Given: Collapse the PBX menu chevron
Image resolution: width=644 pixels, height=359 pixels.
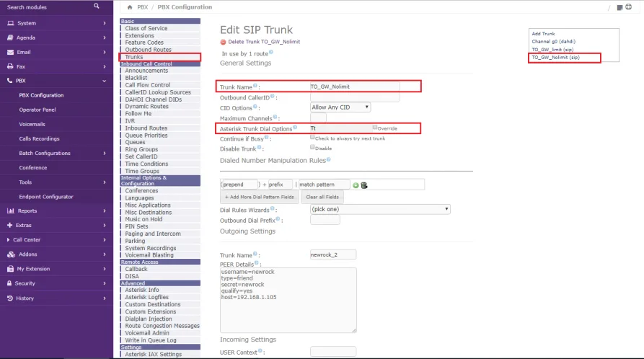Looking at the screenshot, I should point(105,81).
